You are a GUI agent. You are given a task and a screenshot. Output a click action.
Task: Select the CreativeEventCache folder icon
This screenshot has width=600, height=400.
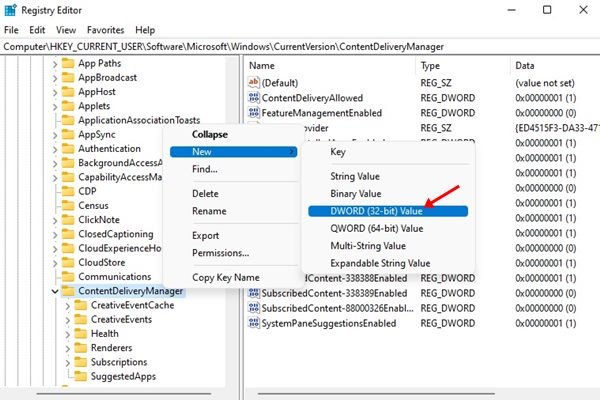click(81, 305)
